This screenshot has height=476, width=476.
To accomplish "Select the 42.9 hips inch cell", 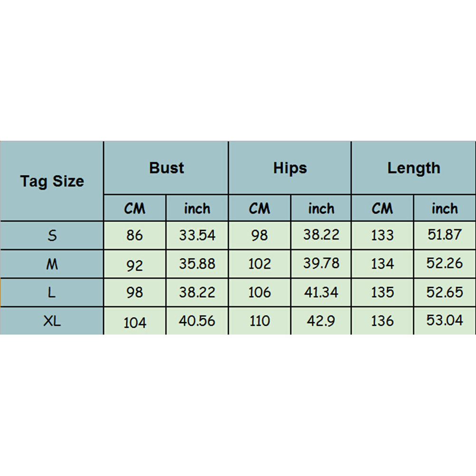I will pyautogui.click(x=321, y=322).
